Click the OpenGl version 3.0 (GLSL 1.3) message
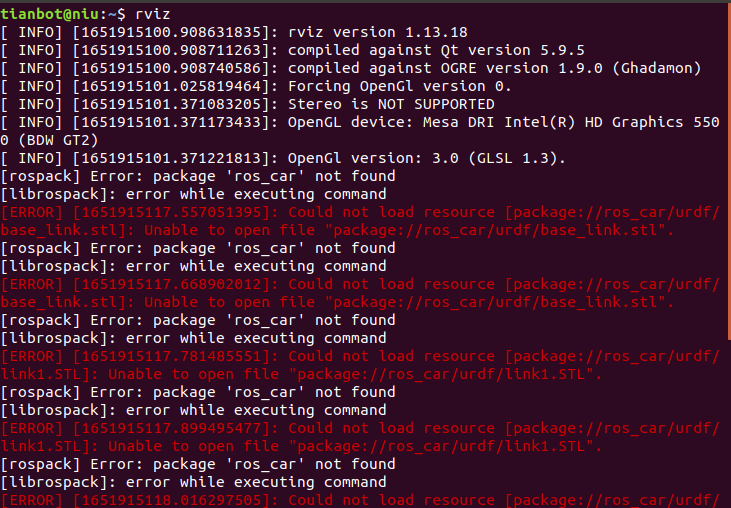The height and width of the screenshot is (508, 731). (426, 158)
